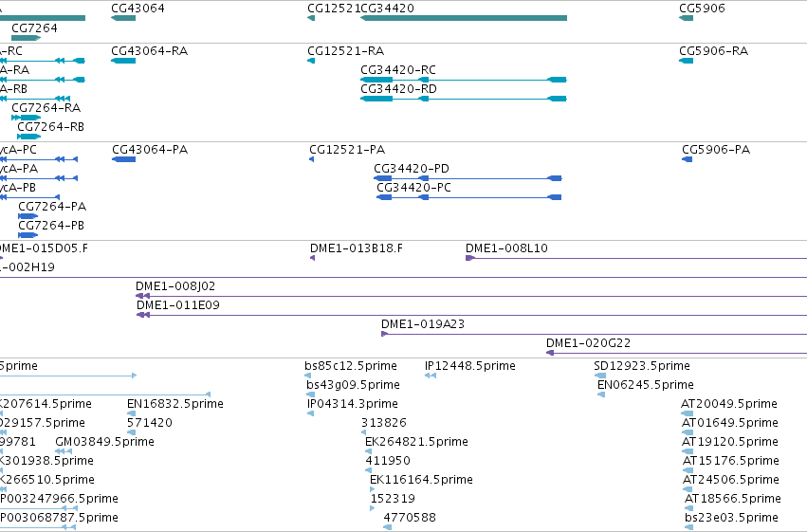The height and width of the screenshot is (532, 807).
Task: Select EST AT20049.5prime label
Action: point(729,404)
